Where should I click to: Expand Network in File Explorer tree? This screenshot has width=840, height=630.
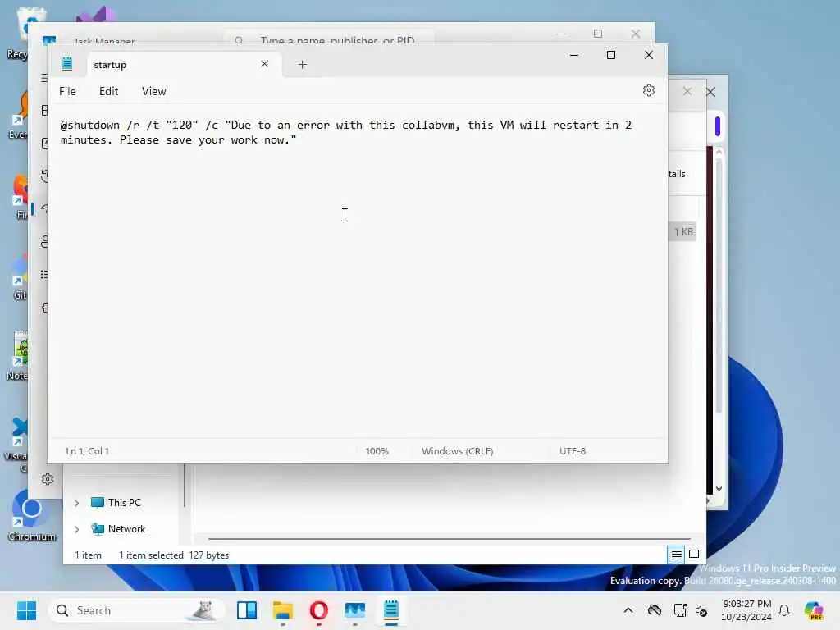pos(76,529)
